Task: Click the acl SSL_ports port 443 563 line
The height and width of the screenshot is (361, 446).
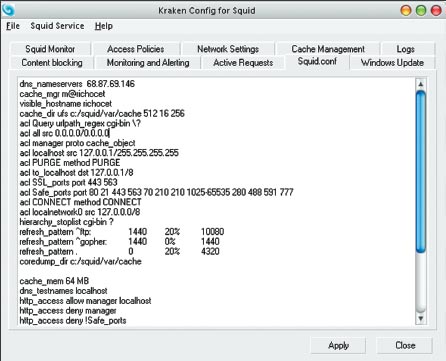Action: click(x=68, y=182)
